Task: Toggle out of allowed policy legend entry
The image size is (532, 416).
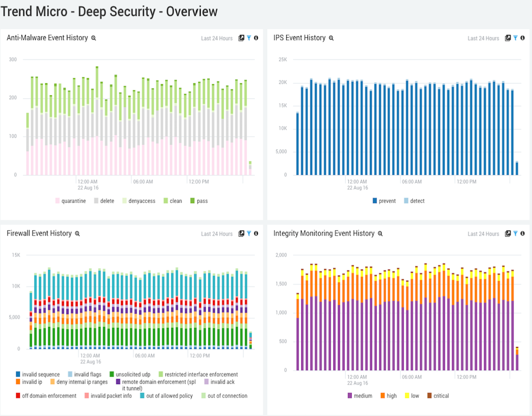Action: tap(166, 396)
